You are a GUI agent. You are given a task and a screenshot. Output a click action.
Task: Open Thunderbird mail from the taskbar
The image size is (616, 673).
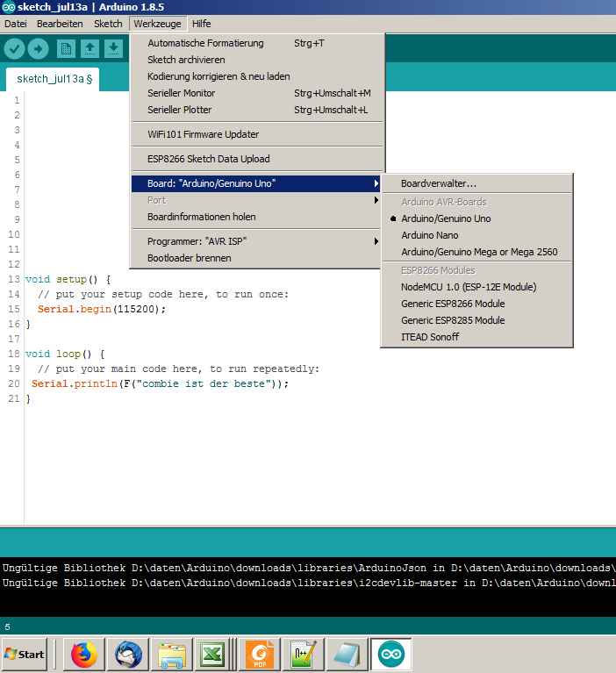[128, 655]
